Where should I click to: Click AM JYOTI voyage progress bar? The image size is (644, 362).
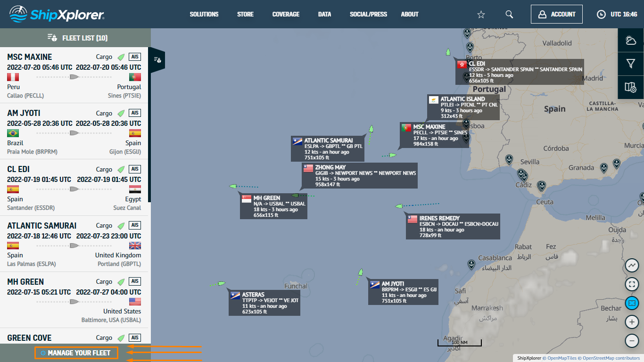[74, 133]
